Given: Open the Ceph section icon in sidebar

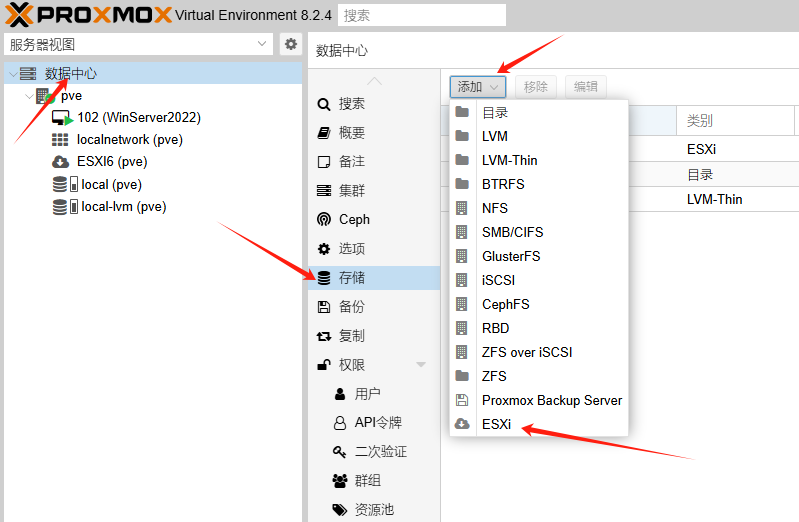Looking at the screenshot, I should pos(323,220).
